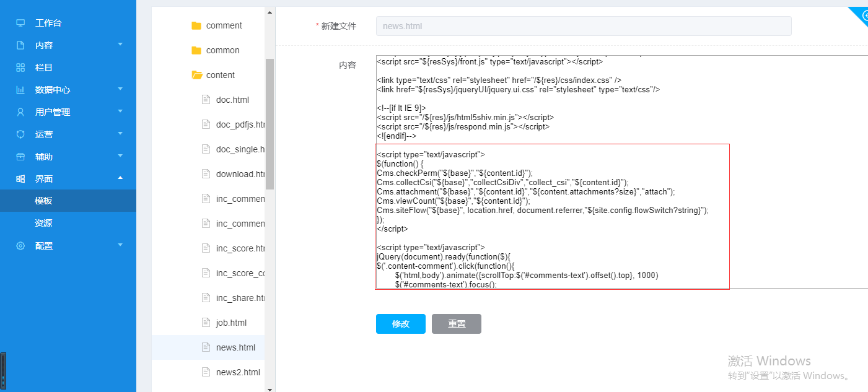Open the 数据中心 menu label

53,90
